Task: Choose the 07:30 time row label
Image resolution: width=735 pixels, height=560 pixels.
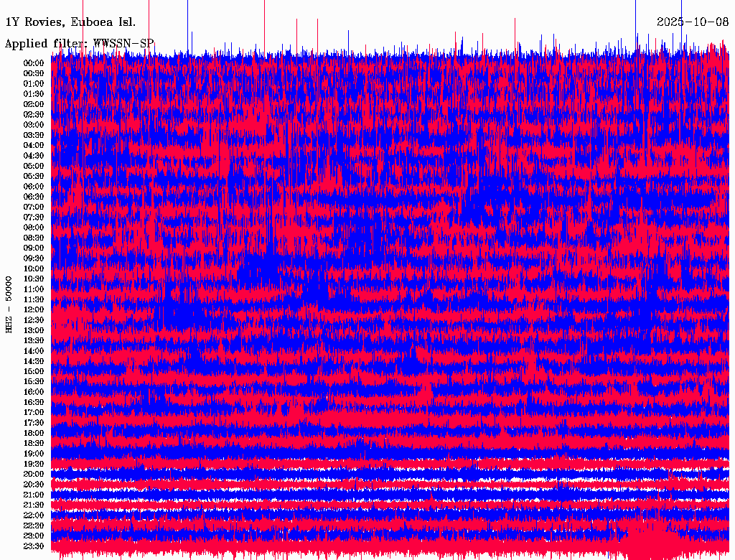Action: (x=34, y=217)
